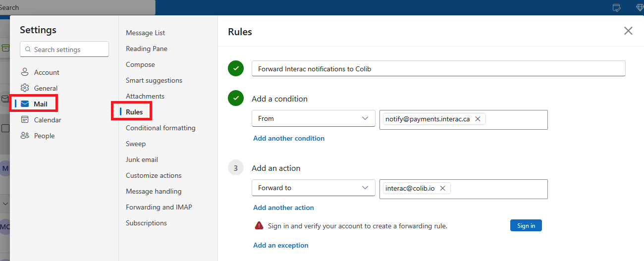Image resolution: width=644 pixels, height=261 pixels.
Task: Open Smart suggestions settings
Action: (154, 80)
